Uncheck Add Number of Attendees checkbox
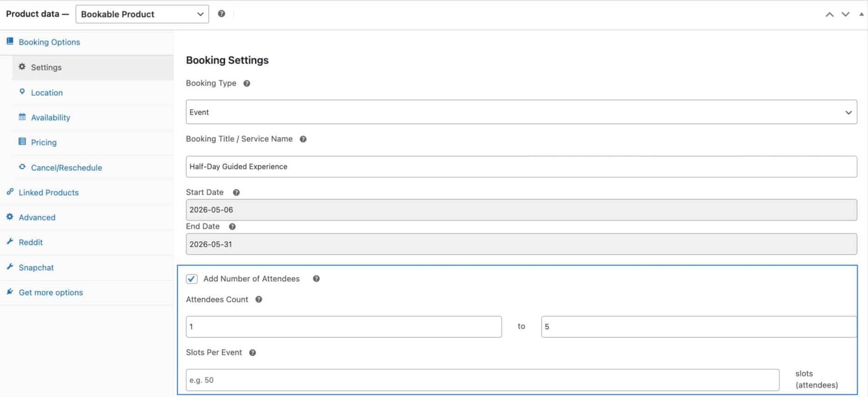This screenshot has height=397, width=868. (x=192, y=279)
